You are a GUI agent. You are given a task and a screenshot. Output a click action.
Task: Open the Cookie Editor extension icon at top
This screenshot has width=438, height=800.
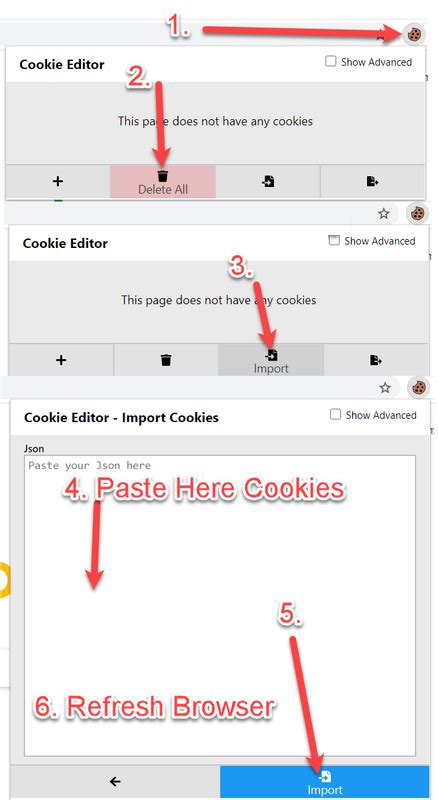414,35
